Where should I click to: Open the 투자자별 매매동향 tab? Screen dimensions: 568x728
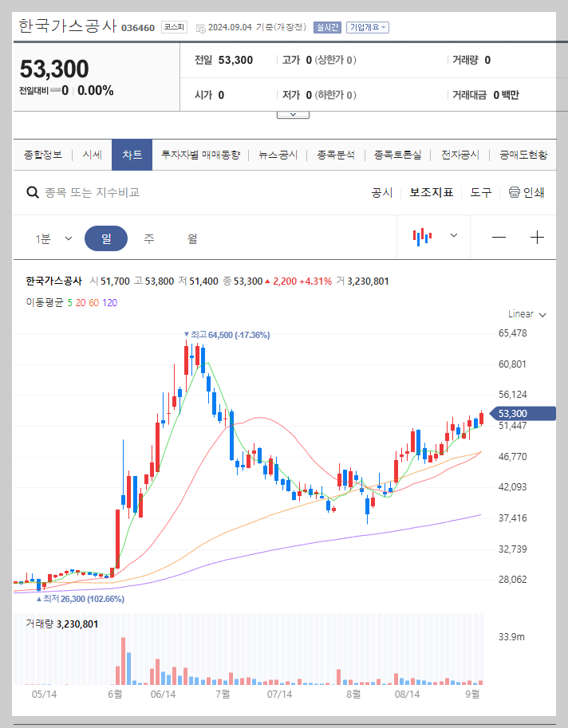(201, 155)
